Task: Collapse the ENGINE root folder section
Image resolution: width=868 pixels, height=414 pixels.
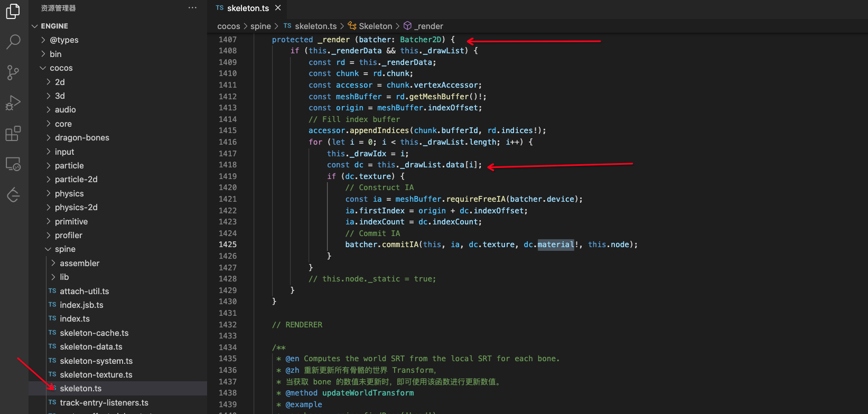Action: coord(35,26)
